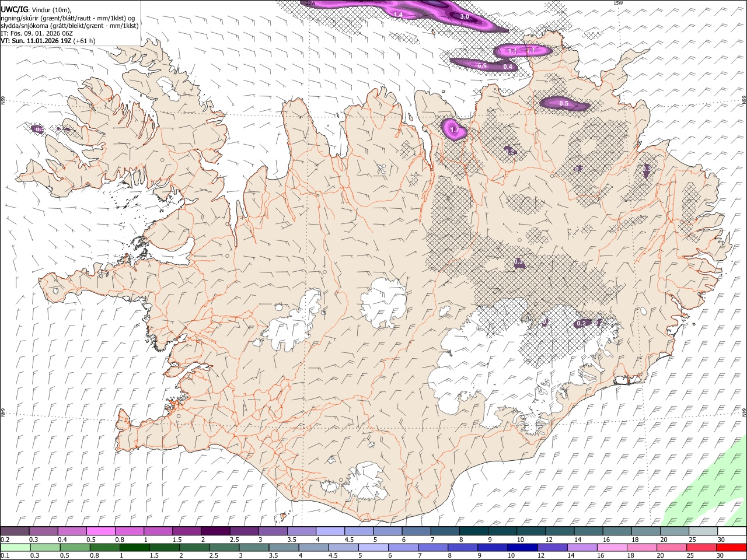Image resolution: width=747 pixels, height=560 pixels.
Task: Pick the 0.1 pale green swatch in the rain scale
Action: coord(15,547)
